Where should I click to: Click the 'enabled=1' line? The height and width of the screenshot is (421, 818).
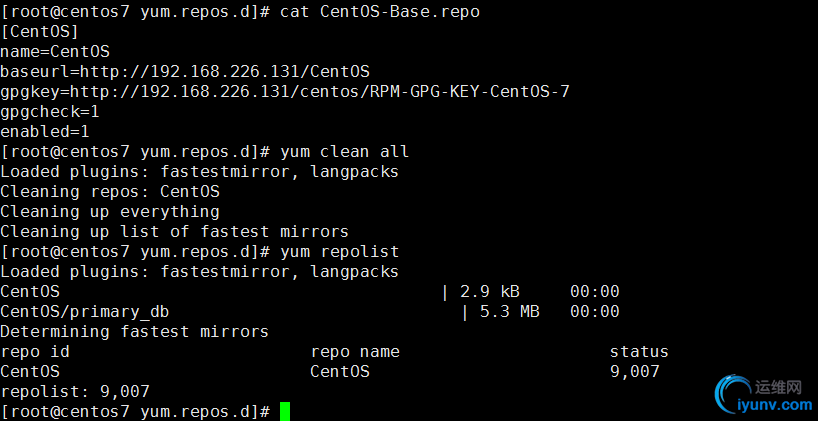(45, 131)
